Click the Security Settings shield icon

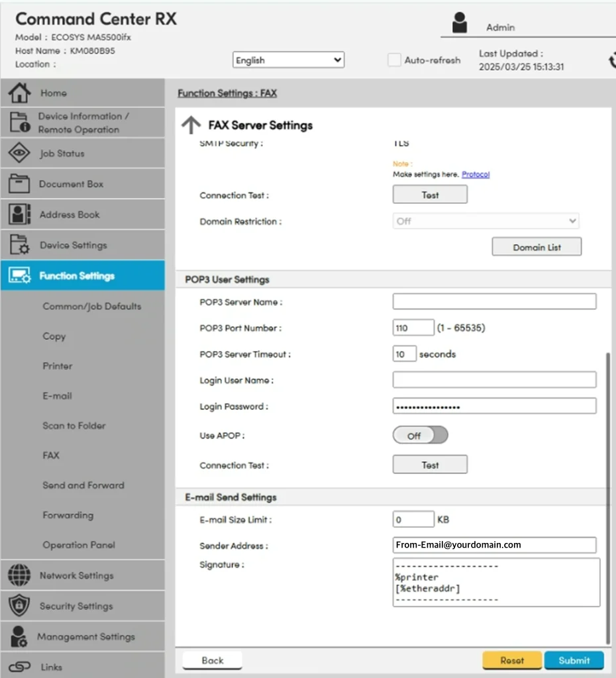19,606
